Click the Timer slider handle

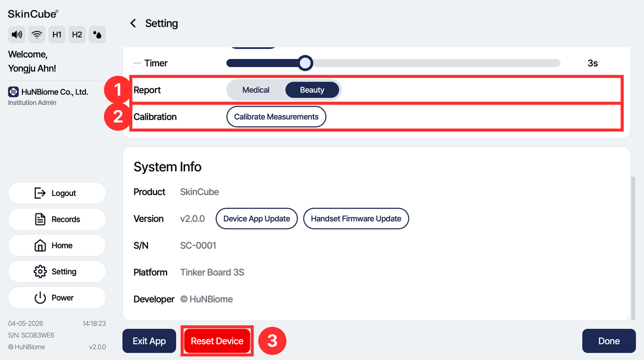point(305,63)
